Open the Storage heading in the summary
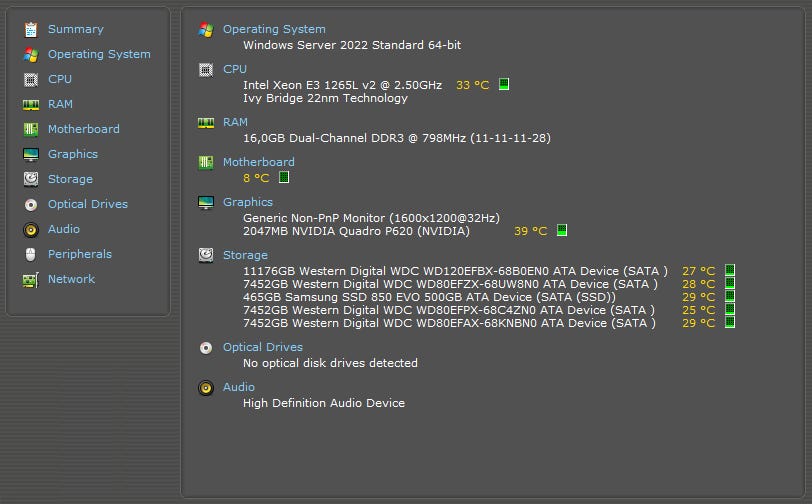812x504 pixels. tap(245, 255)
